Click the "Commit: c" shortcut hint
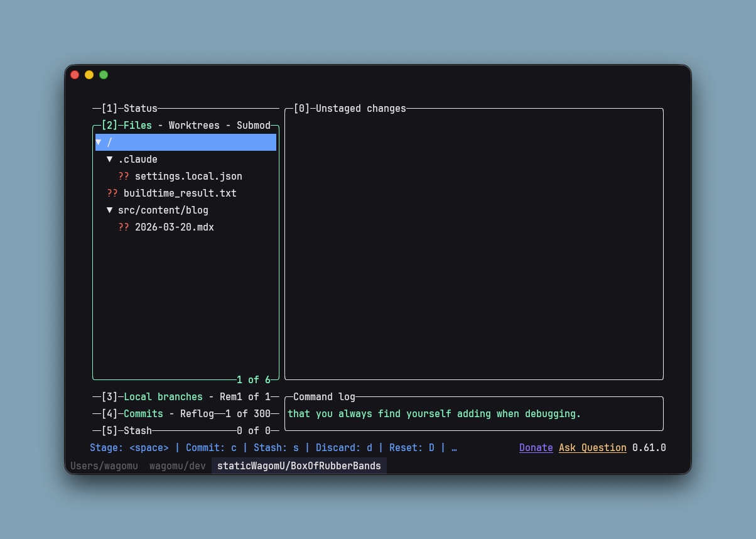 point(211,448)
